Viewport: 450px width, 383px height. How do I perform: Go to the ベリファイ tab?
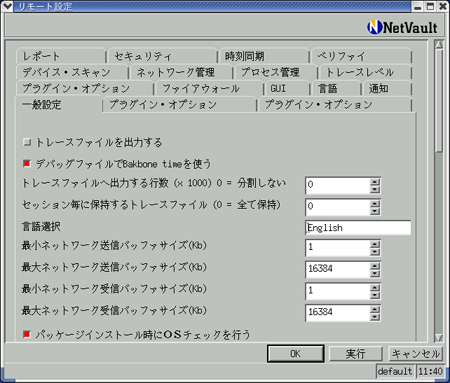tap(361, 56)
